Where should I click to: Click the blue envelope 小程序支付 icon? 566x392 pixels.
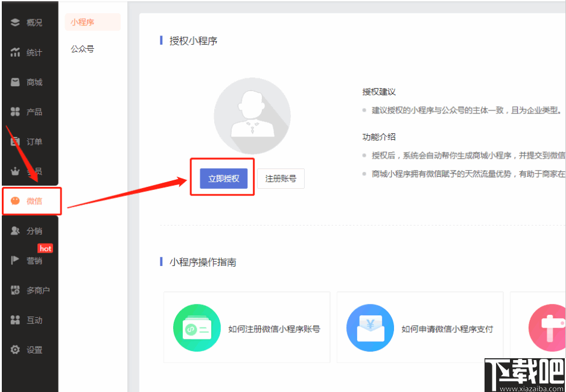(370, 328)
